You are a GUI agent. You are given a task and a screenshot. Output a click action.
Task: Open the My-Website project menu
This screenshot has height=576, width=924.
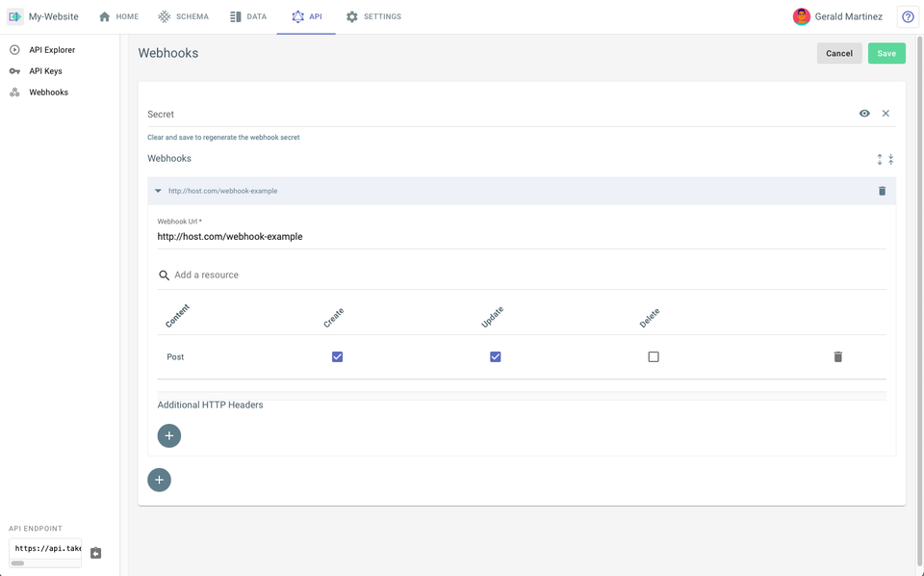pyautogui.click(x=43, y=16)
